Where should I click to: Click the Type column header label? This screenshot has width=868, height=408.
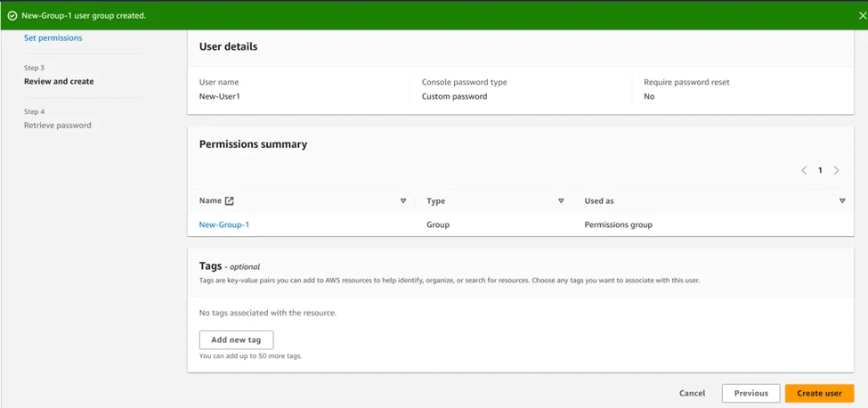point(435,201)
